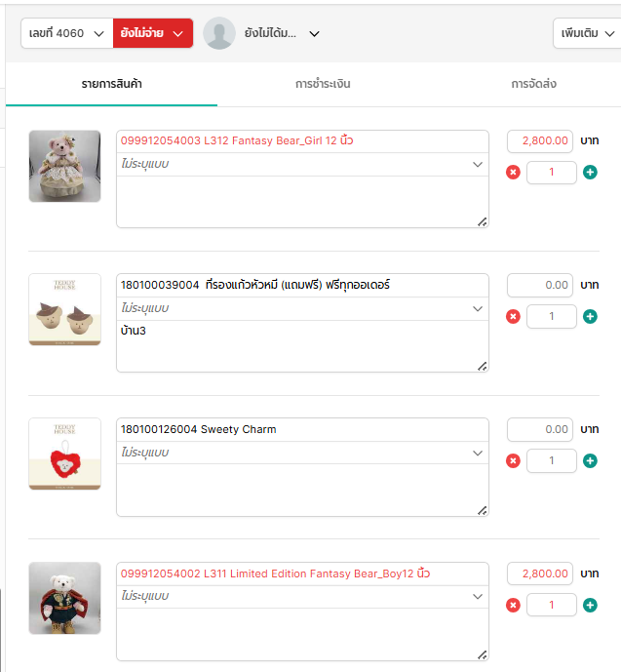
Task: Delete the Sweety Charm item
Action: [514, 460]
